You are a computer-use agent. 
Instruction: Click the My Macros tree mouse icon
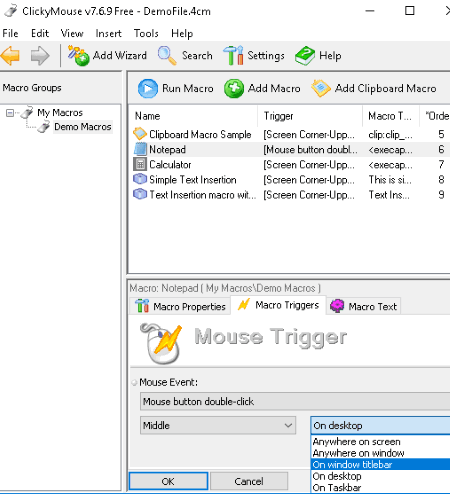(27, 112)
